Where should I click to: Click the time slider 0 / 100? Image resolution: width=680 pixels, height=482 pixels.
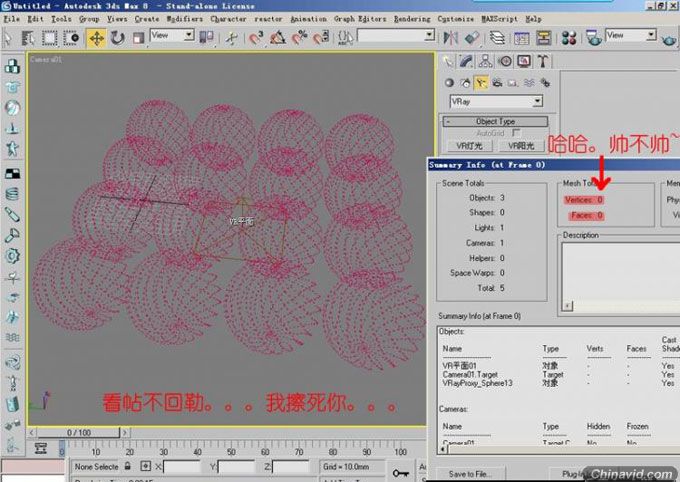78,433
